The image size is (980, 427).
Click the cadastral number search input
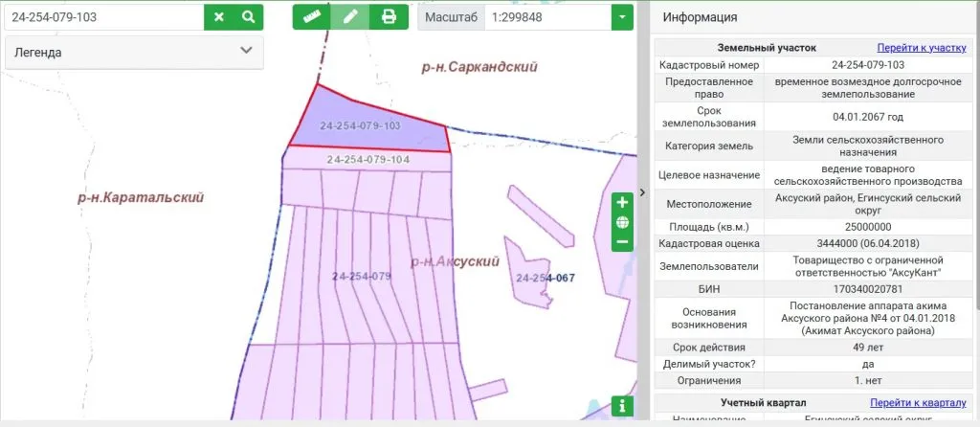pos(105,17)
